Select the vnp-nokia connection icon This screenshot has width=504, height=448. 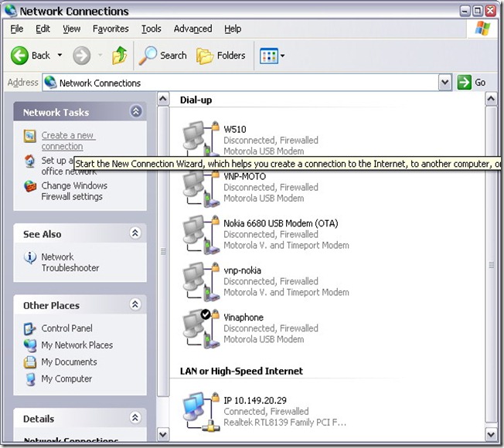click(201, 282)
